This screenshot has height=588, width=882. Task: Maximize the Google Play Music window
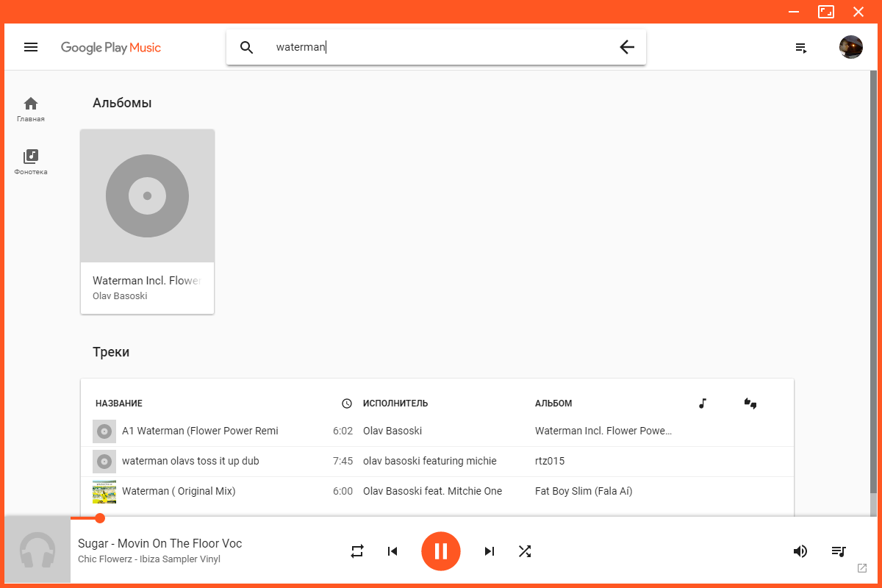(x=826, y=12)
